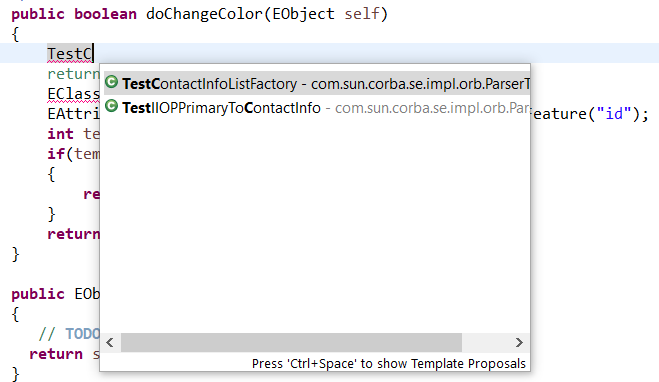Click the proposal list's left scroll arrow
This screenshot has width=659, height=382.
tap(110, 342)
